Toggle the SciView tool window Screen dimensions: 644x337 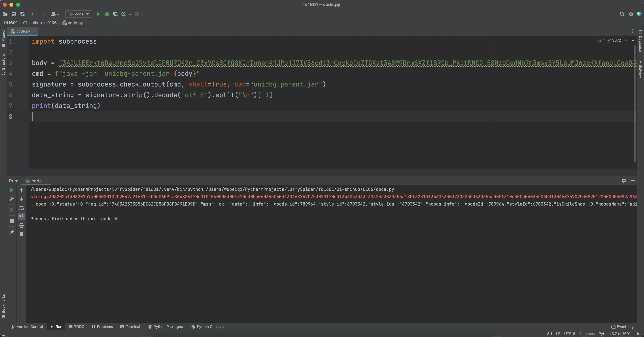pos(640,69)
